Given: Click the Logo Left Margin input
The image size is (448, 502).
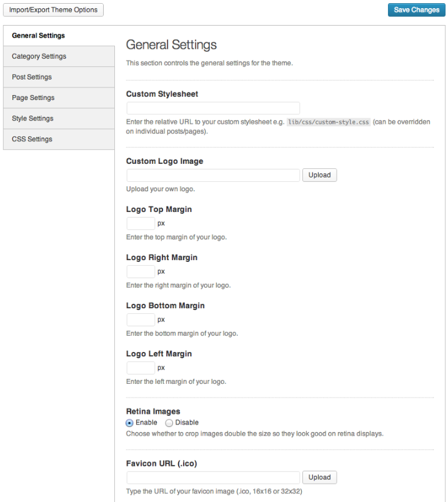Looking at the screenshot, I should (141, 368).
